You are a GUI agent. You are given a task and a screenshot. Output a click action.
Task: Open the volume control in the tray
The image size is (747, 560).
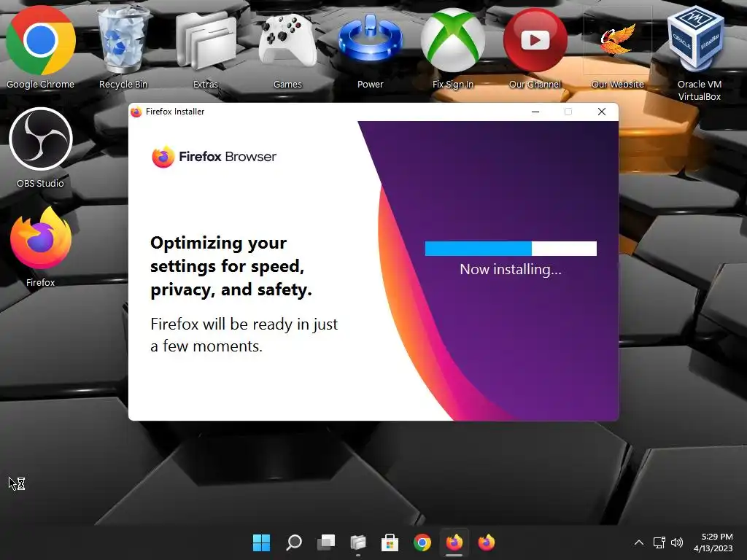pos(676,542)
